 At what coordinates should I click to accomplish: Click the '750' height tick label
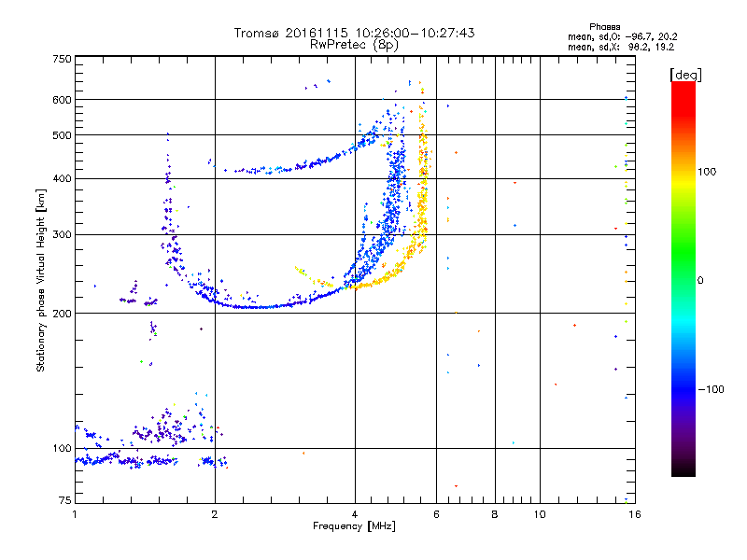click(x=62, y=59)
